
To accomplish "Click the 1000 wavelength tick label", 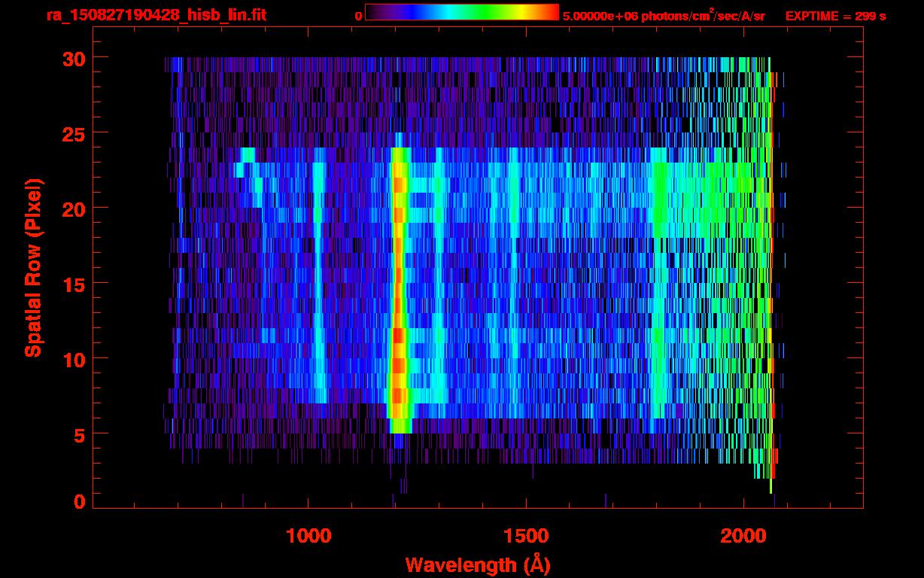I will click(x=309, y=536).
